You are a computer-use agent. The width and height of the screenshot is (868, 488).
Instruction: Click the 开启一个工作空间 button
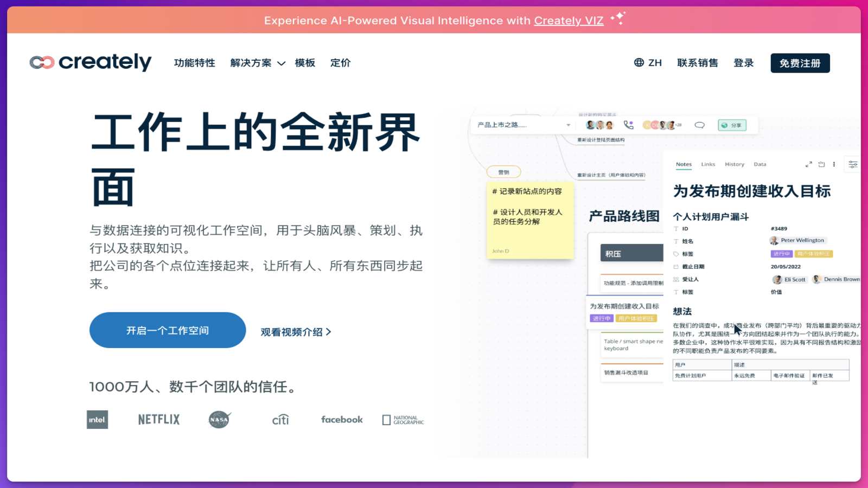pos(167,330)
